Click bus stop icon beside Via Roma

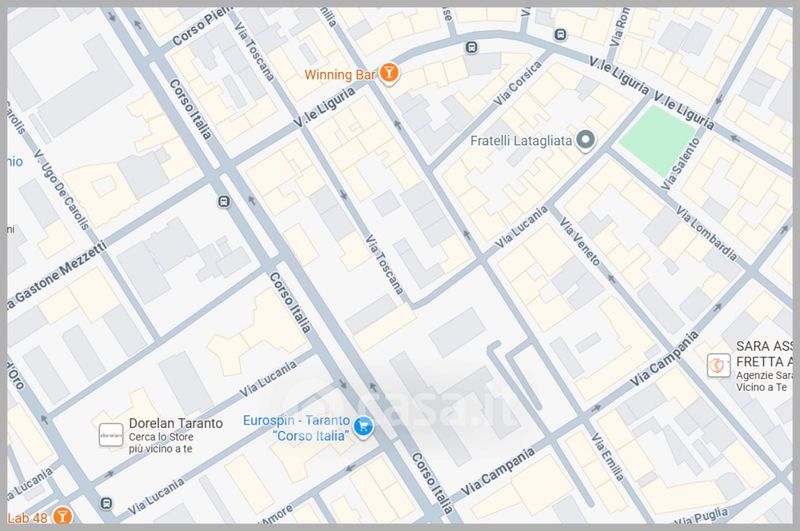(x=560, y=35)
